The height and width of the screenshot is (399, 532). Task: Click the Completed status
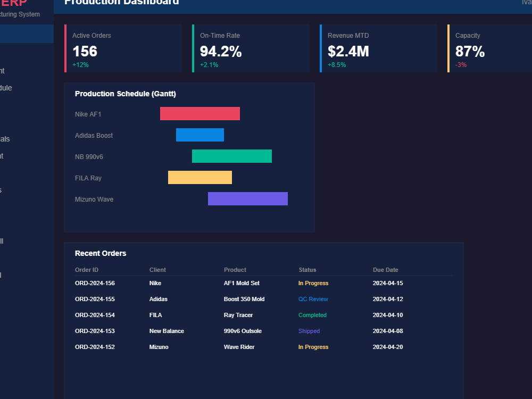(312, 315)
